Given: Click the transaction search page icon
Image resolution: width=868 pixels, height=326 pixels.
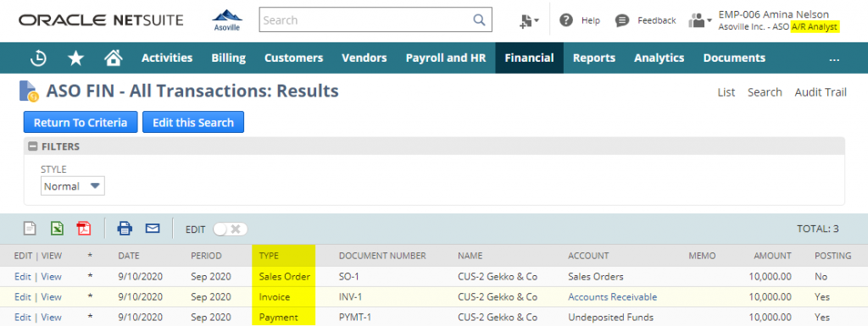Looking at the screenshot, I should 28,91.
